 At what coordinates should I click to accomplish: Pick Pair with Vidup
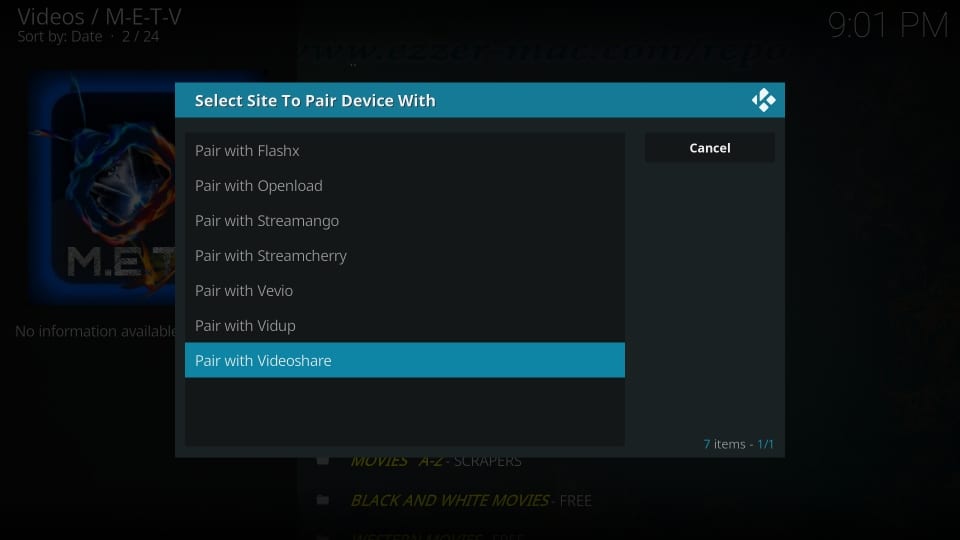point(405,325)
